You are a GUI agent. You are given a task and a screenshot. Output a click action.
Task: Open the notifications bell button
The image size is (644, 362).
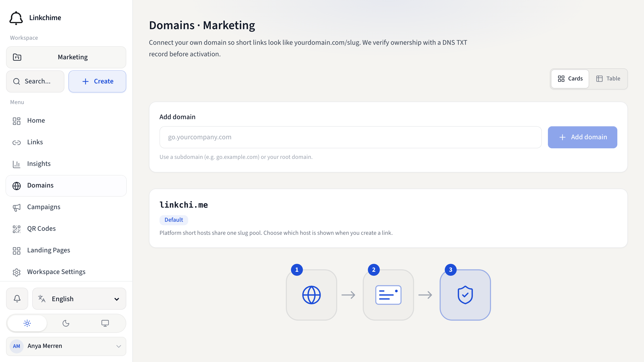point(17,299)
